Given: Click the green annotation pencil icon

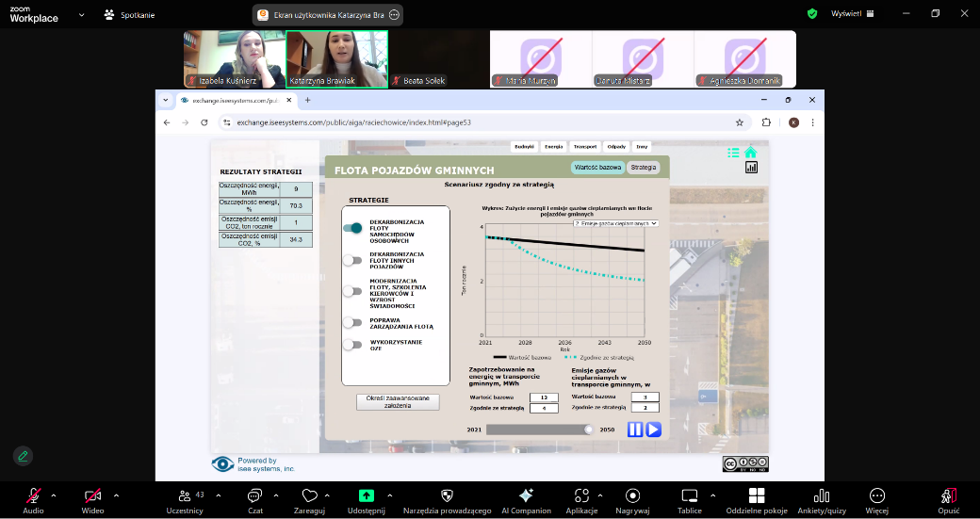Looking at the screenshot, I should pyautogui.click(x=24, y=455).
